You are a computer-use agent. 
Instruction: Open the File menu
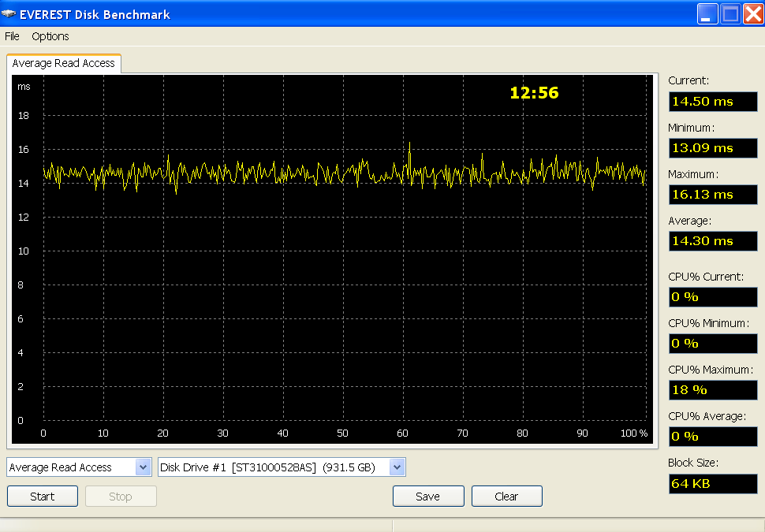(x=12, y=36)
